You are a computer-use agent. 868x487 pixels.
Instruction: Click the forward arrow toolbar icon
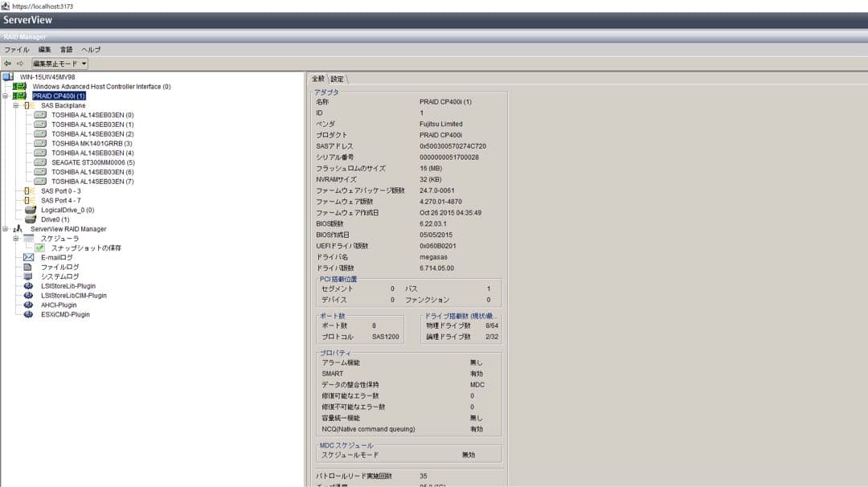(x=20, y=63)
